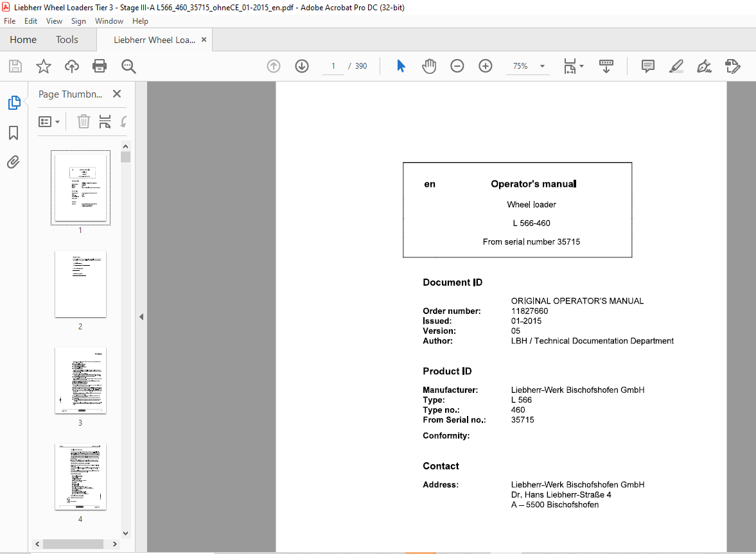Click thumbnails horizontal scroll left arrow

38,544
